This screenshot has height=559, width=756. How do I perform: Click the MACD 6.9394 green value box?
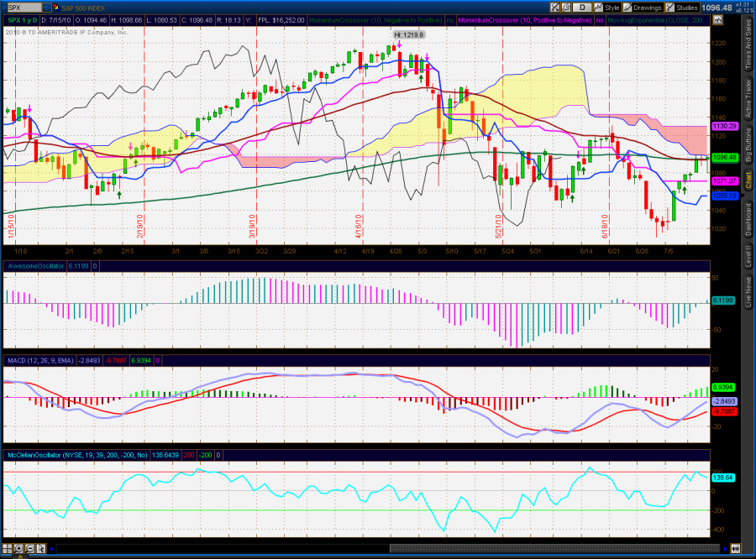(141, 360)
